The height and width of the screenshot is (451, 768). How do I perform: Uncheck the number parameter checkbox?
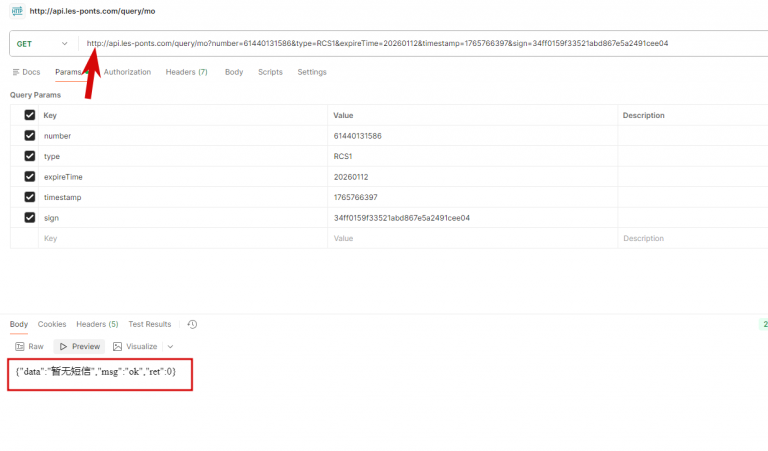tap(29, 136)
